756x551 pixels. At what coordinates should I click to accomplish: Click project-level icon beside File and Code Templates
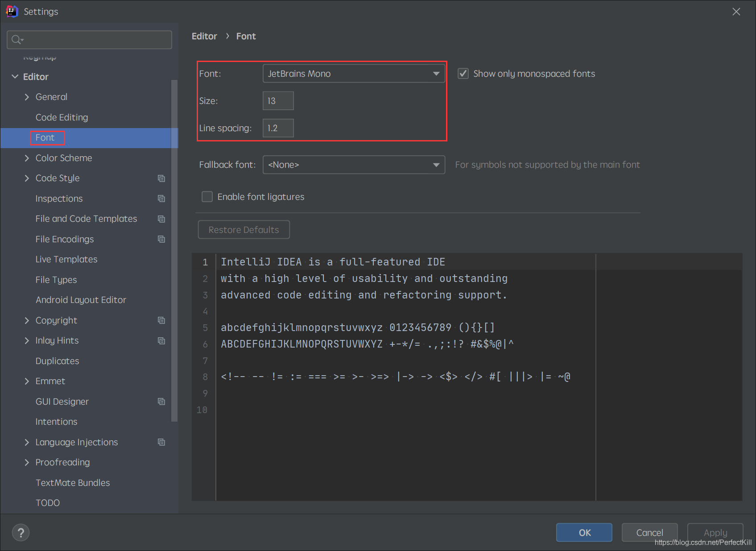coord(161,219)
